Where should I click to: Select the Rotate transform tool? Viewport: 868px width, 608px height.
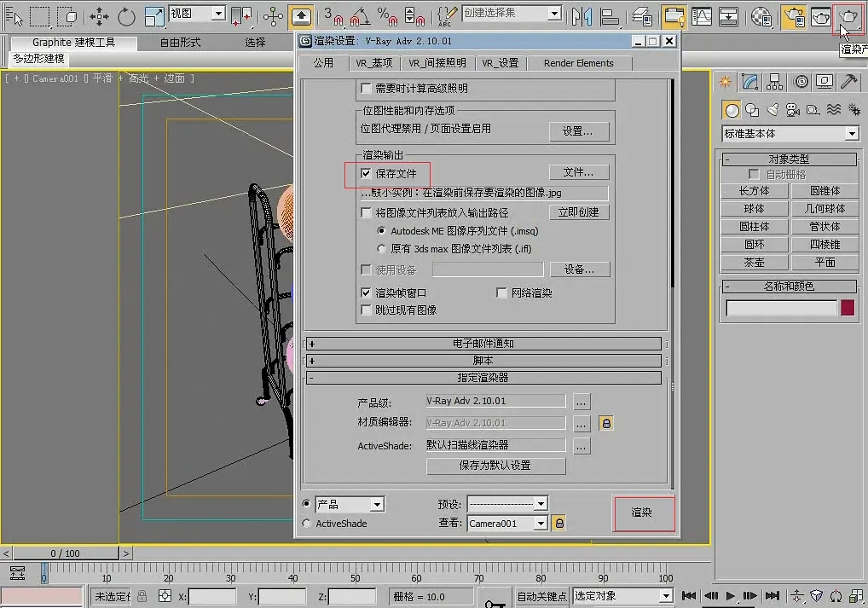pos(126,16)
